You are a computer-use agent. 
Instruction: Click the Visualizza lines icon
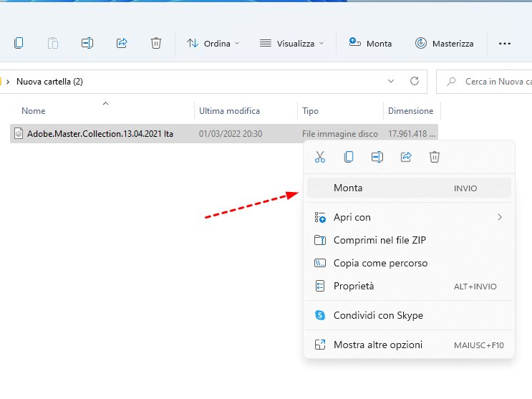266,43
